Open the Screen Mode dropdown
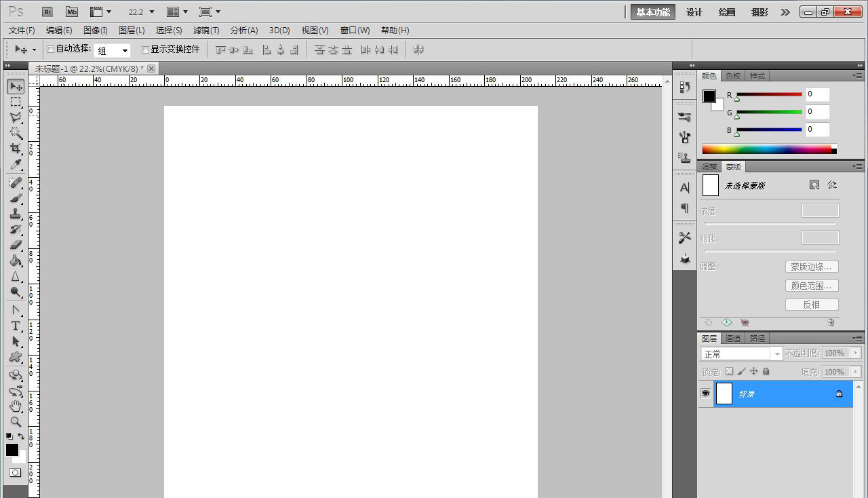The image size is (868, 498). [x=210, y=12]
